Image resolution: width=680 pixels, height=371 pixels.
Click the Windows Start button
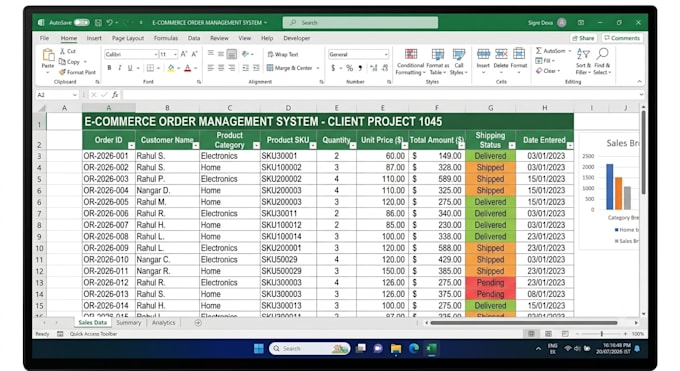tap(258, 348)
